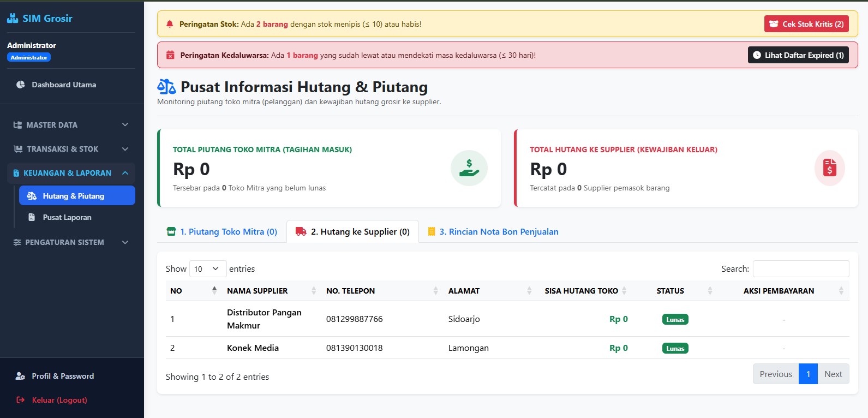Image resolution: width=868 pixels, height=418 pixels.
Task: Click the hand-holding-dollar icon on piutang card
Action: (469, 168)
